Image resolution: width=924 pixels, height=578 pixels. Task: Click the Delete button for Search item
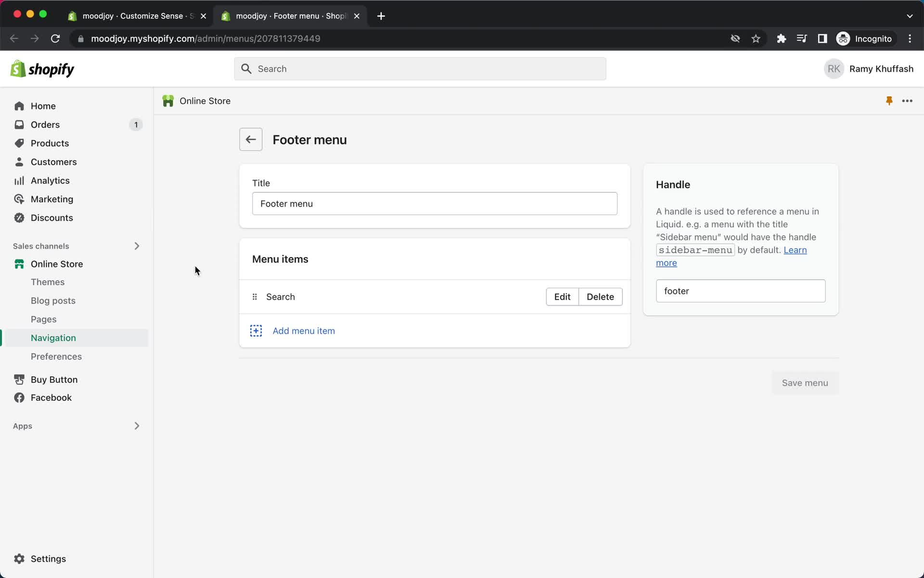[600, 297]
